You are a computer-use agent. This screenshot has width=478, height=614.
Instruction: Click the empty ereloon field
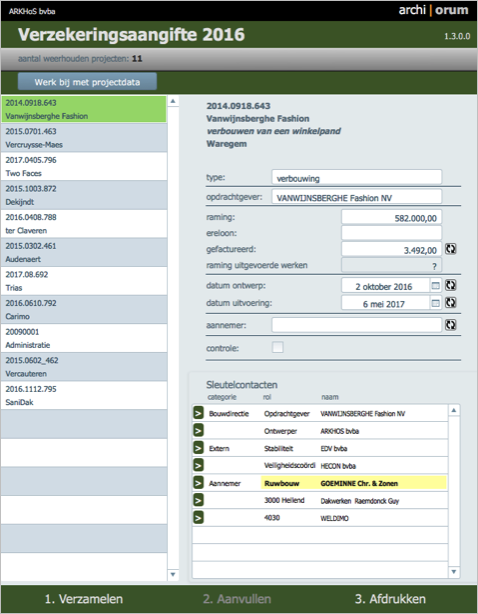(391, 233)
